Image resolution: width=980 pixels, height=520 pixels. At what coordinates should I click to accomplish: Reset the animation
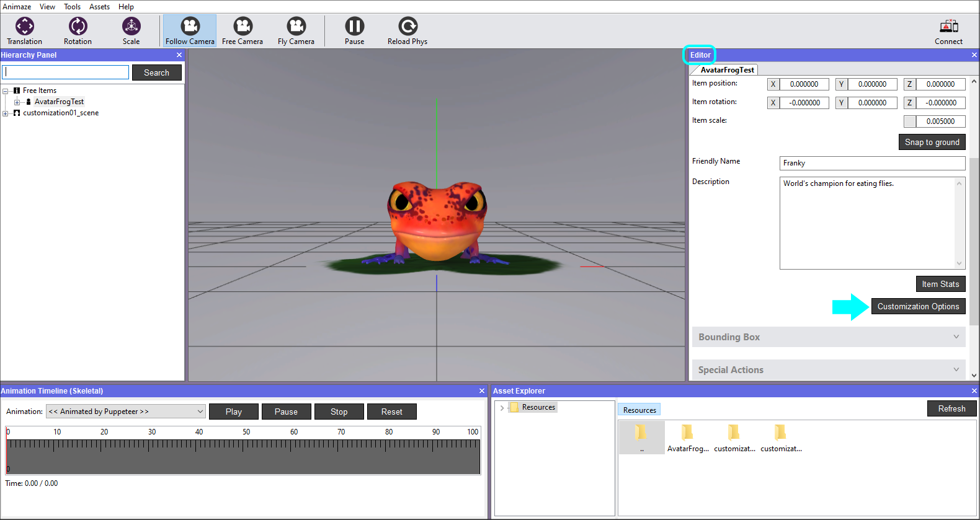pos(391,412)
